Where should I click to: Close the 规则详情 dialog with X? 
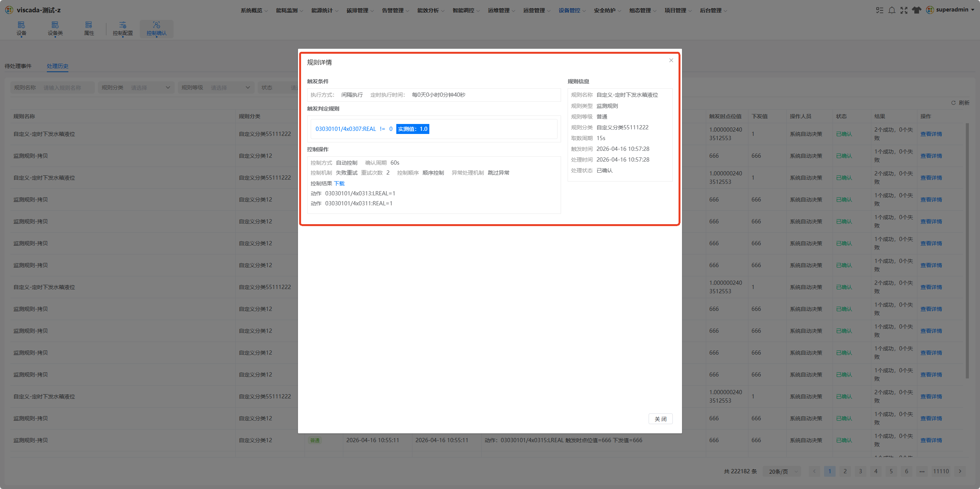coord(671,60)
